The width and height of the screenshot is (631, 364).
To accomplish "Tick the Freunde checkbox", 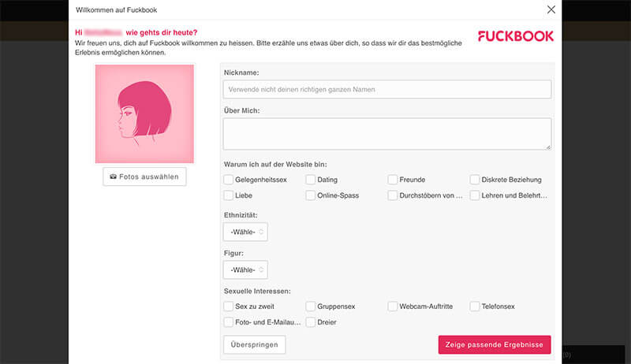I will (393, 180).
